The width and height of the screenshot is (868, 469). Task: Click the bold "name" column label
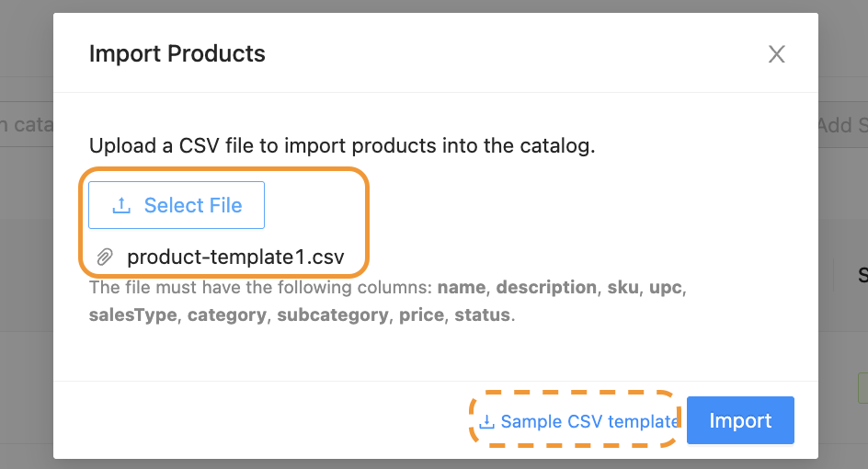462,288
